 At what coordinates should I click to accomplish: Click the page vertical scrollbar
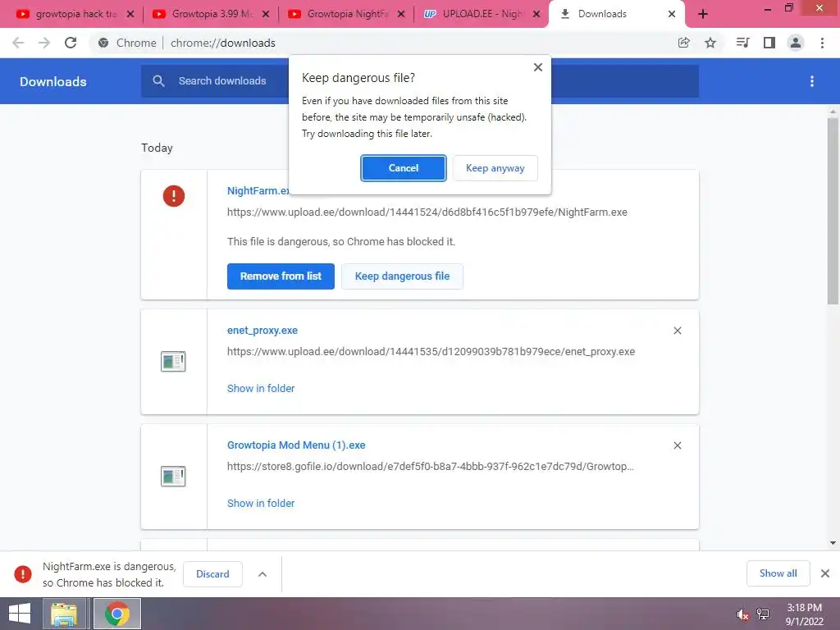[833, 211]
